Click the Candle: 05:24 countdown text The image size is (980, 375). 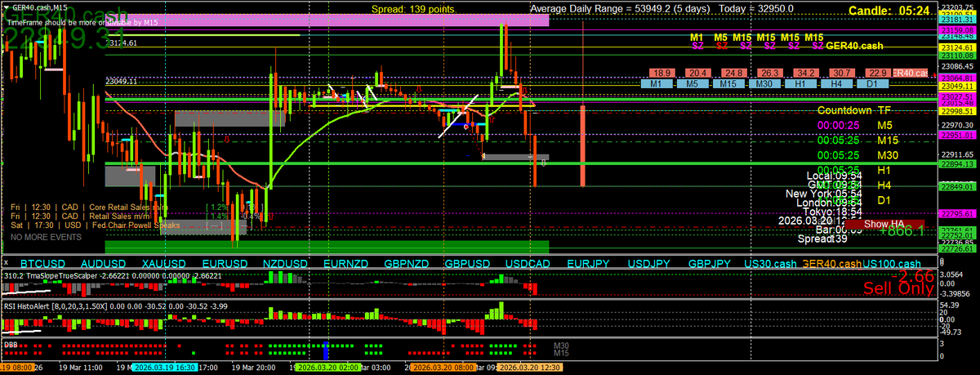coord(889,11)
